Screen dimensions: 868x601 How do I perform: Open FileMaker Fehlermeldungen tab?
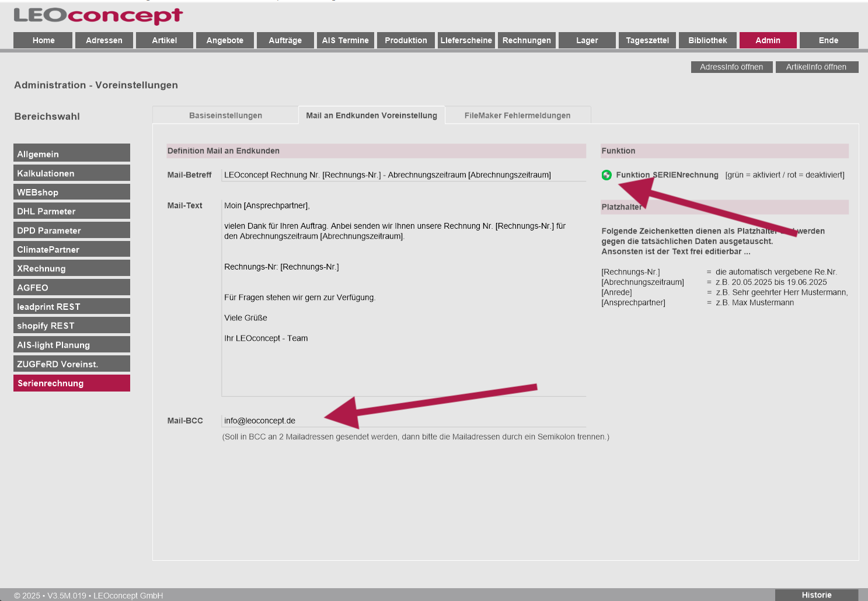pyautogui.click(x=518, y=116)
